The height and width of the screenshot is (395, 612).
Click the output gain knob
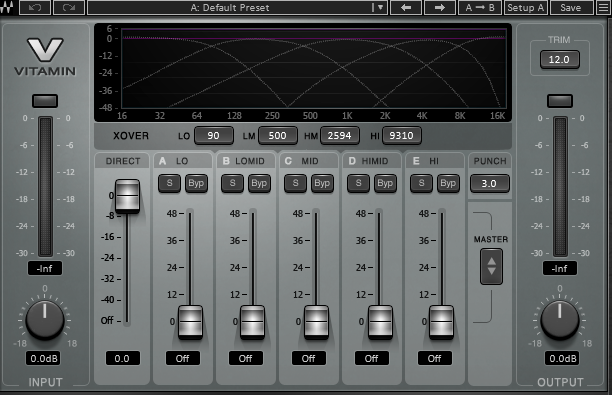560,320
